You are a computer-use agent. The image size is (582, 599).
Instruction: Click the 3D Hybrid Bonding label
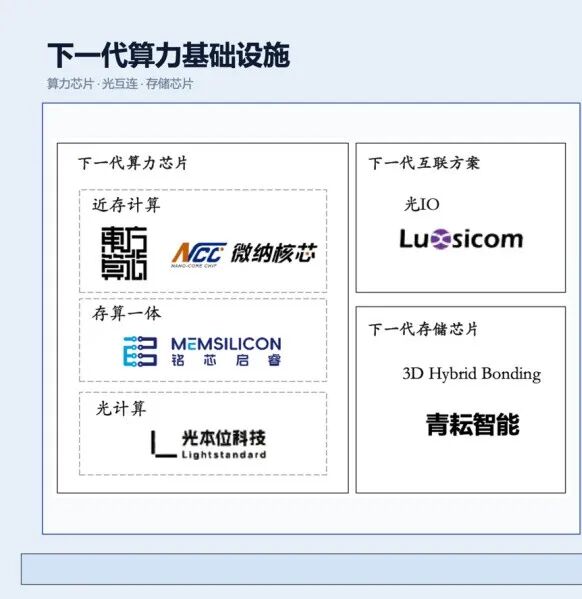coord(472,374)
